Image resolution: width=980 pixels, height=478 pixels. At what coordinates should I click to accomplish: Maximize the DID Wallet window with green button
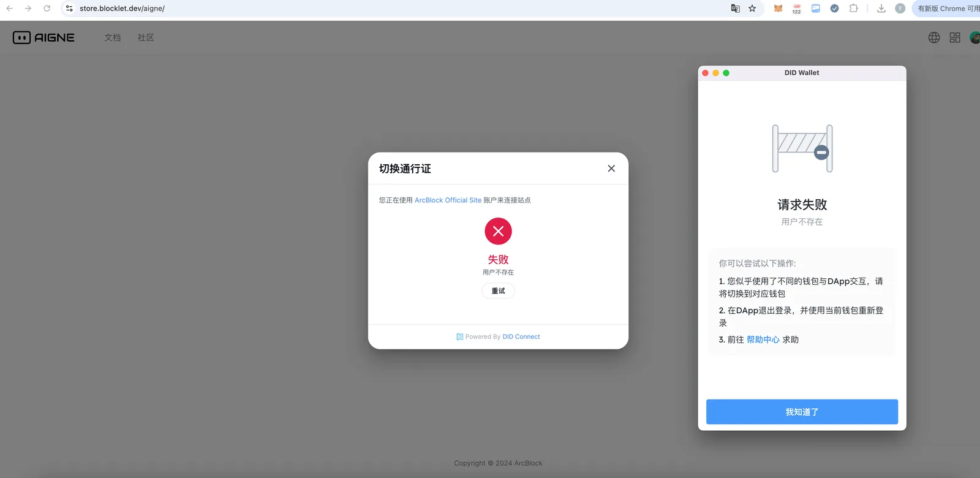726,73
